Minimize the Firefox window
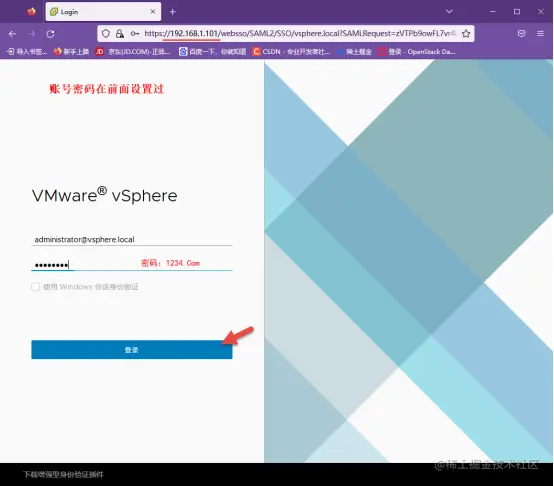554x486 pixels. click(493, 12)
